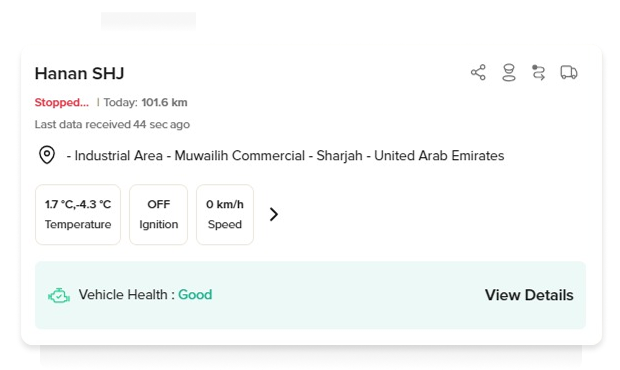
Task: Open the Industrial Area Sharjah address
Action: point(285,155)
